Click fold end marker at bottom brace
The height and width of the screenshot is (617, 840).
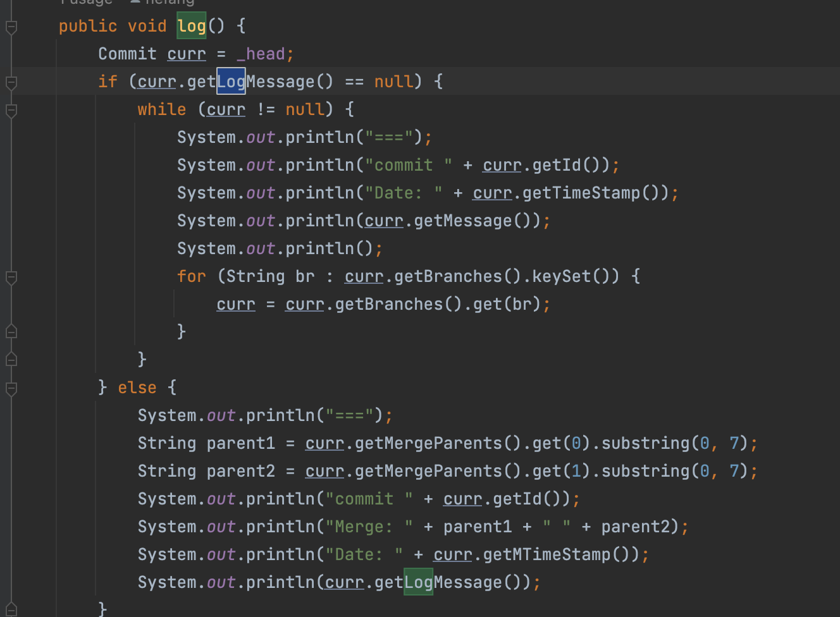point(11,609)
